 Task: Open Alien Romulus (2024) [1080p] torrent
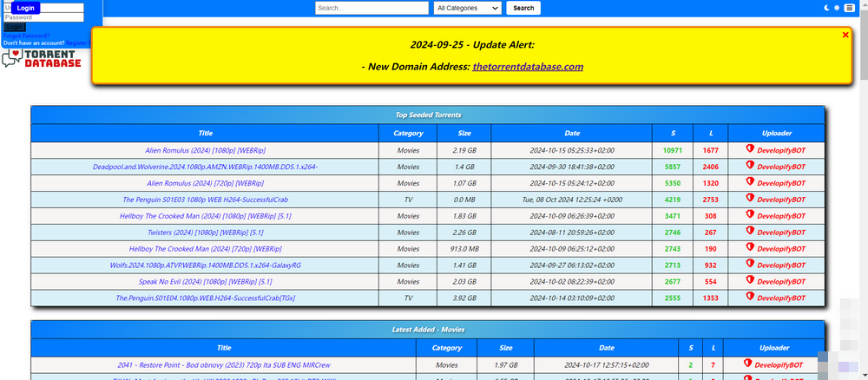click(206, 150)
